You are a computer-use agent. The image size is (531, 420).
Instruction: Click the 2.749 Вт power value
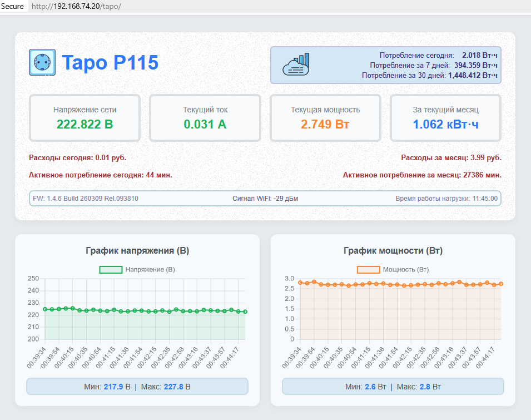[325, 124]
